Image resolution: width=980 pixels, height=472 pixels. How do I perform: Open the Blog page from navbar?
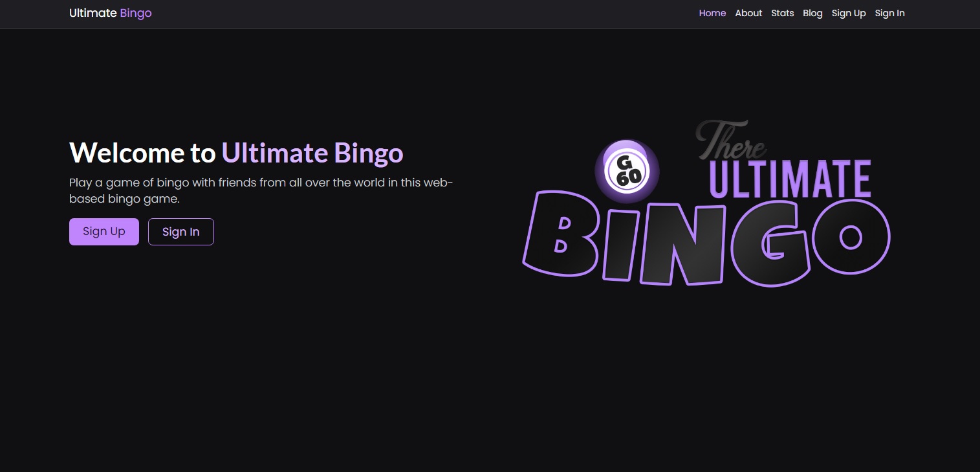coord(812,13)
